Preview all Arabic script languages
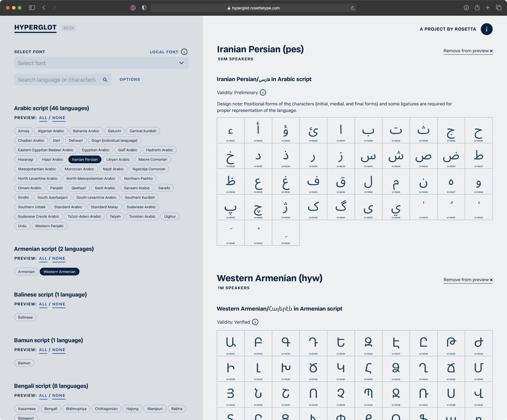The height and width of the screenshot is (420, 507). pyautogui.click(x=43, y=118)
